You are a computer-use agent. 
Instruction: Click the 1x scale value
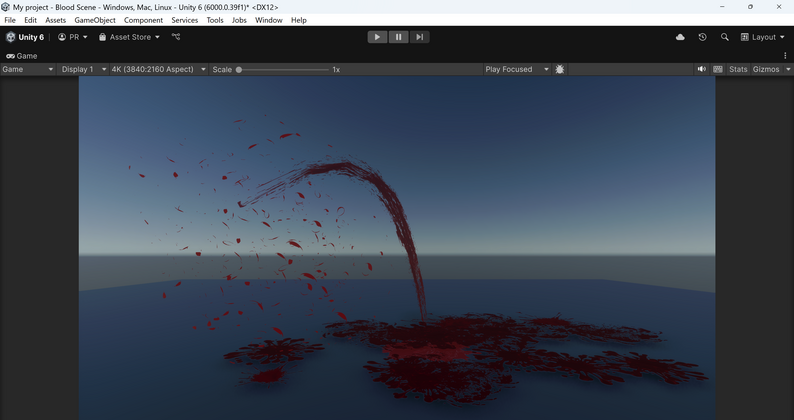336,69
